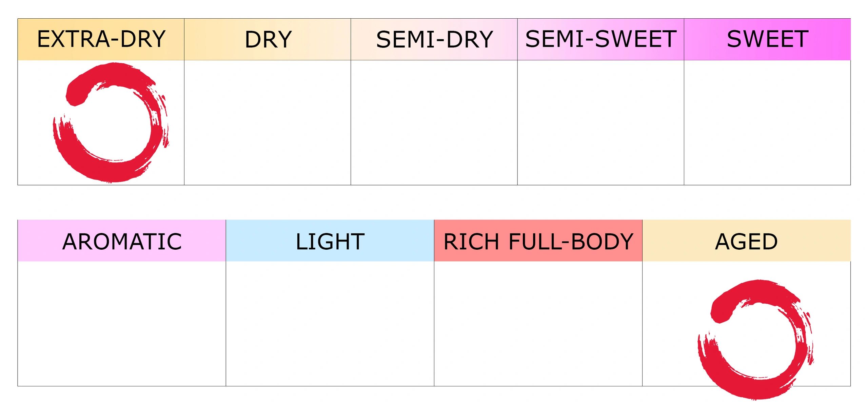The width and height of the screenshot is (868, 403).
Task: Select the SWEET header cell
Action: tap(767, 39)
